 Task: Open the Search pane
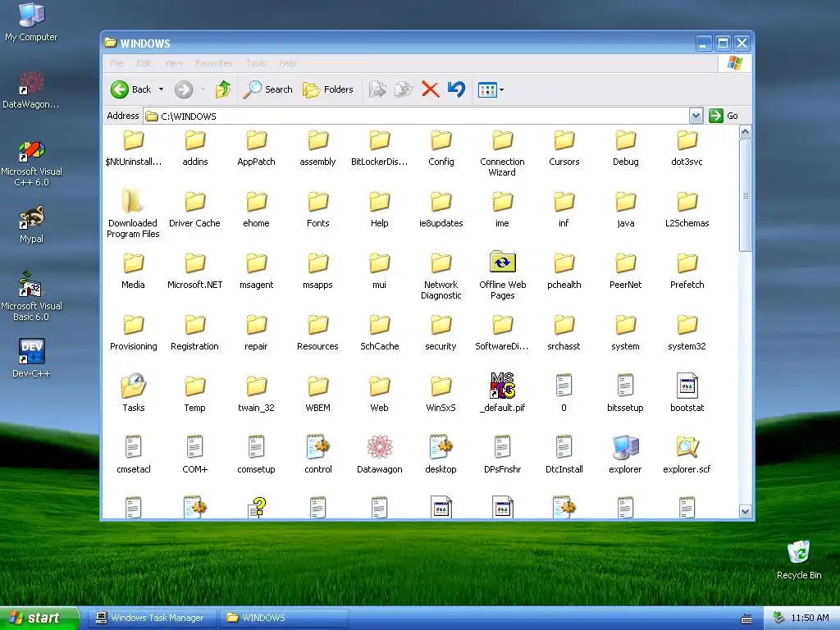pos(268,89)
